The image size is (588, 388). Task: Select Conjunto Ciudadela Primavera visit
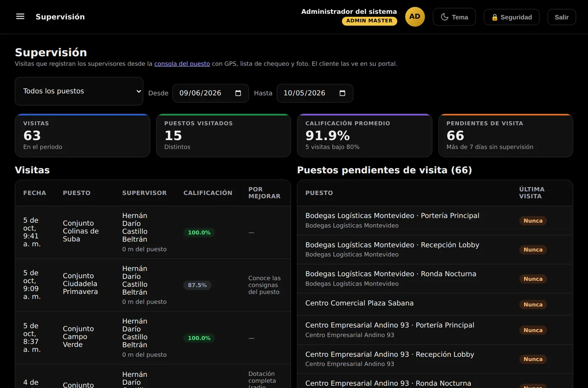tap(153, 285)
